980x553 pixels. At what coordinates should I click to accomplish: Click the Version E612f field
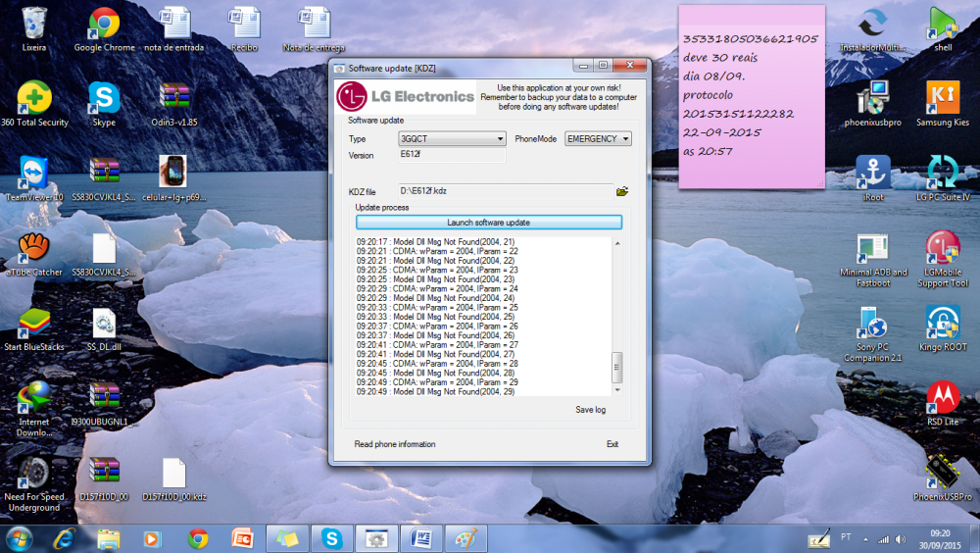pos(452,155)
